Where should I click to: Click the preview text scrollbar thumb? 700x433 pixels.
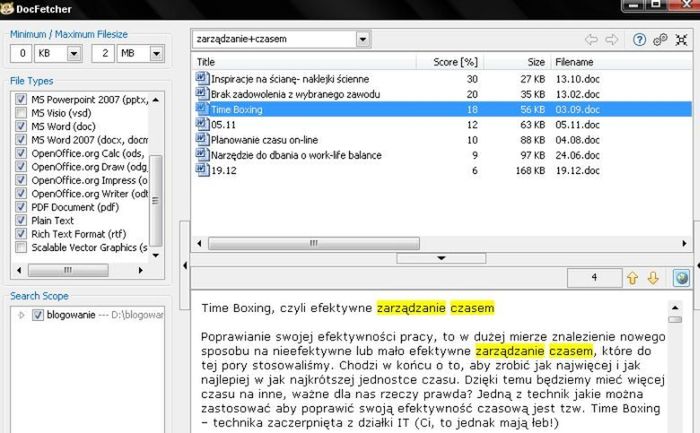(x=675, y=319)
